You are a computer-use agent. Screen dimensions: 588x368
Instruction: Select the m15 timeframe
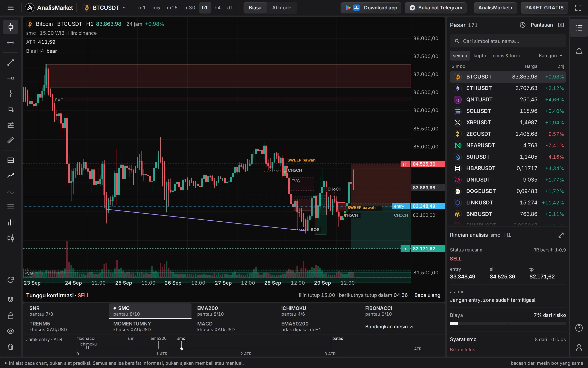[172, 8]
